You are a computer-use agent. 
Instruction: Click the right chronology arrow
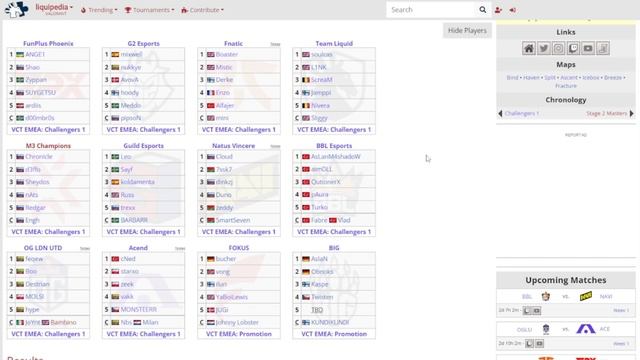click(631, 113)
